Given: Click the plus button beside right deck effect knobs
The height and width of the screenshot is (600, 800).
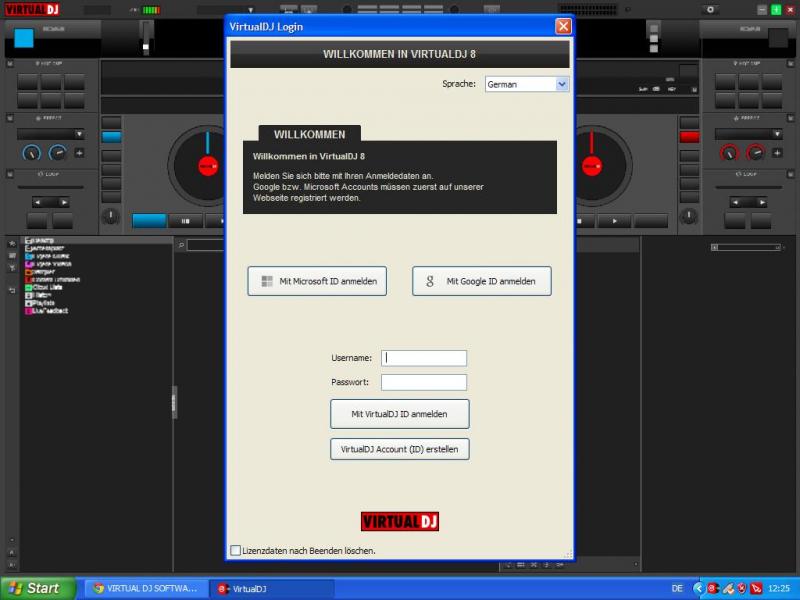Looking at the screenshot, I should 777,153.
